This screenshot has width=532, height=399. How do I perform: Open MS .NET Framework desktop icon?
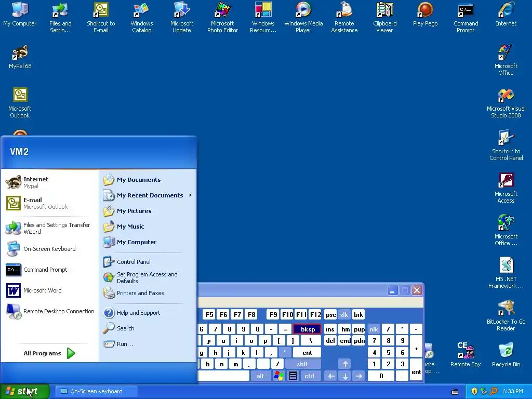tap(506, 273)
